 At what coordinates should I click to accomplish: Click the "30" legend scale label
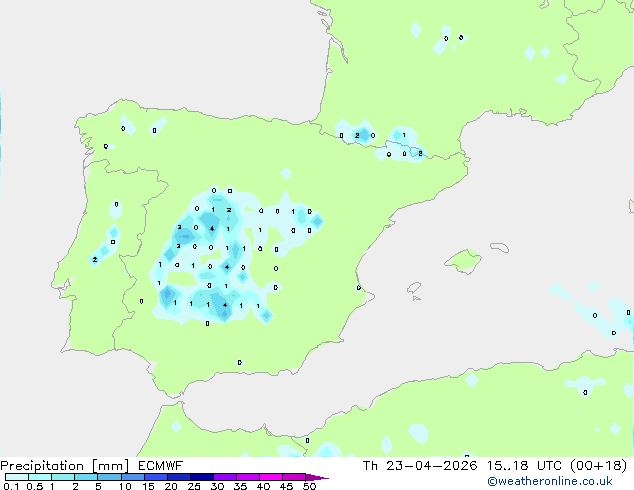pos(217,486)
